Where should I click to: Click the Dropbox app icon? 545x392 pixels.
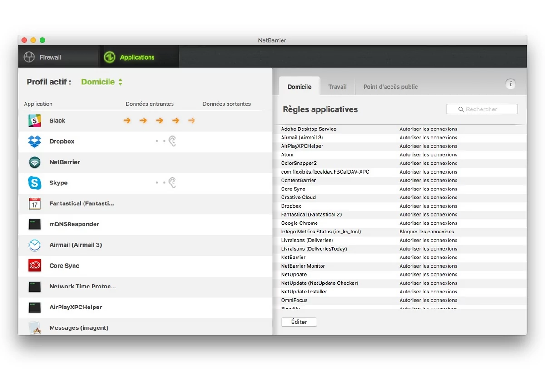(x=35, y=141)
